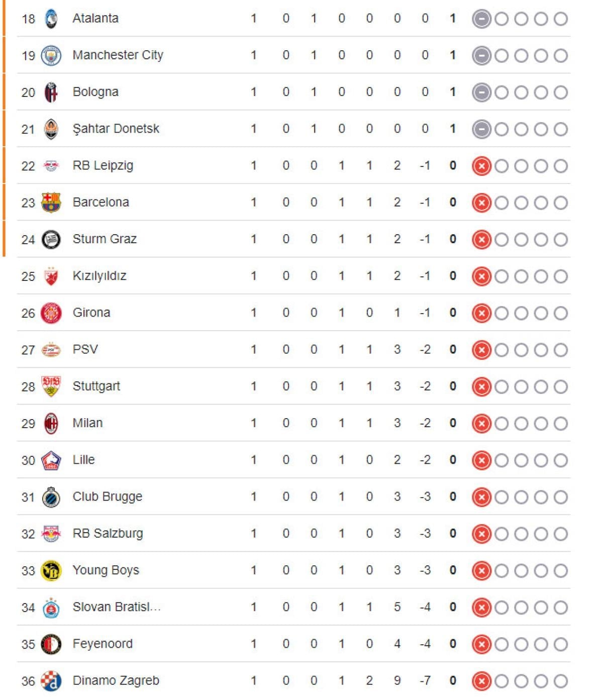The width and height of the screenshot is (603, 700).
Task: Click PSV's red loss form indicator
Action: [481, 350]
